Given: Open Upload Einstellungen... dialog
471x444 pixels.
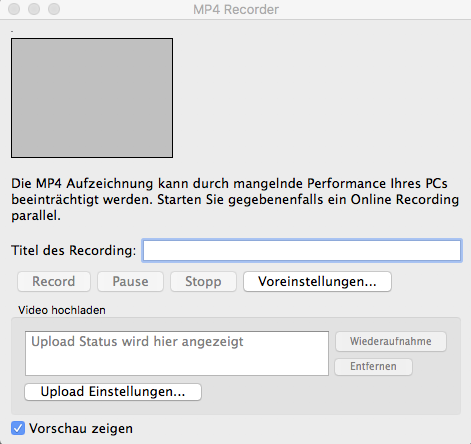Looking at the screenshot, I should coord(113,392).
